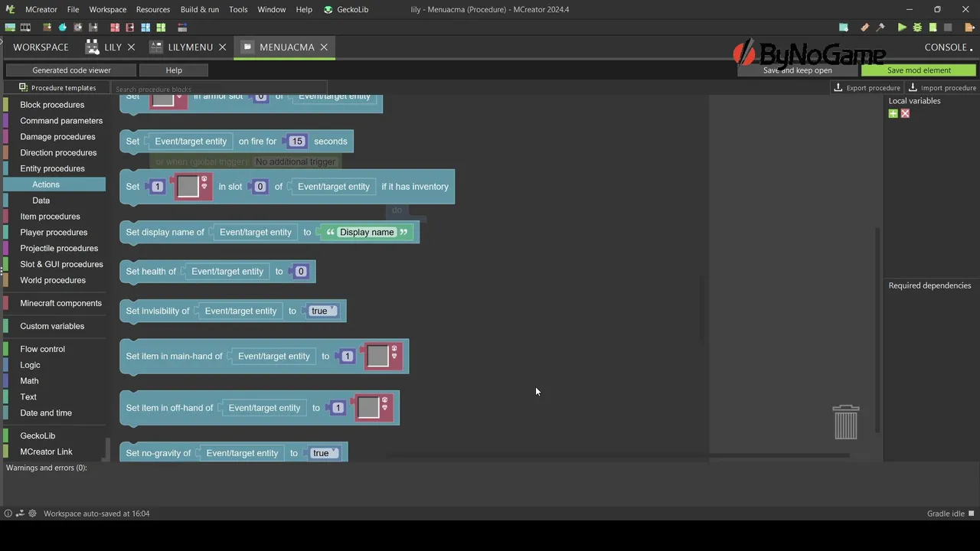980x551 pixels.
Task: Open settings gear in status bar
Action: click(32, 514)
